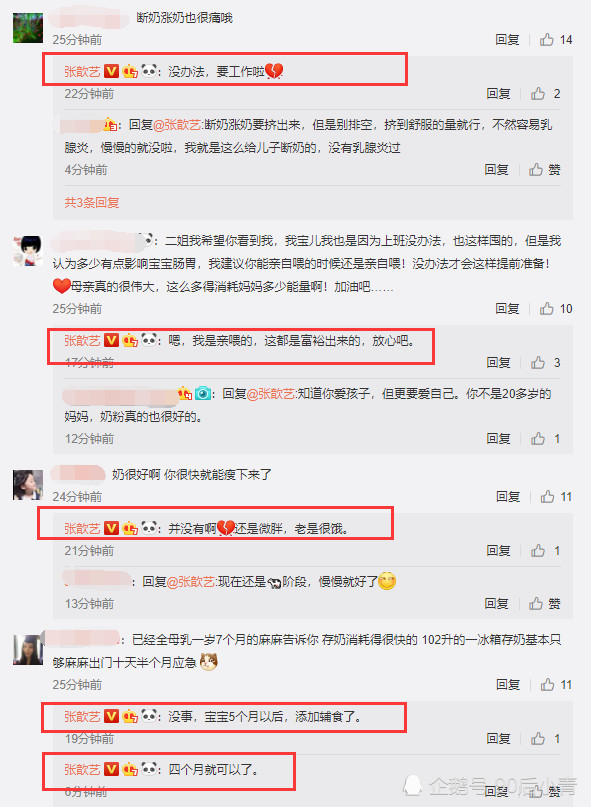Screen dimensions: 591x807
Task: Open @张歆艺 mention in 断奶涨奶要挤出来 reply
Action: 178,125
